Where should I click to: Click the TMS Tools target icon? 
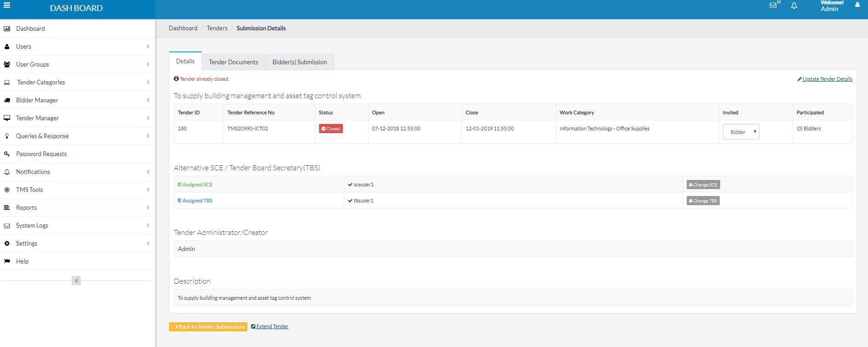pyautogui.click(x=7, y=190)
